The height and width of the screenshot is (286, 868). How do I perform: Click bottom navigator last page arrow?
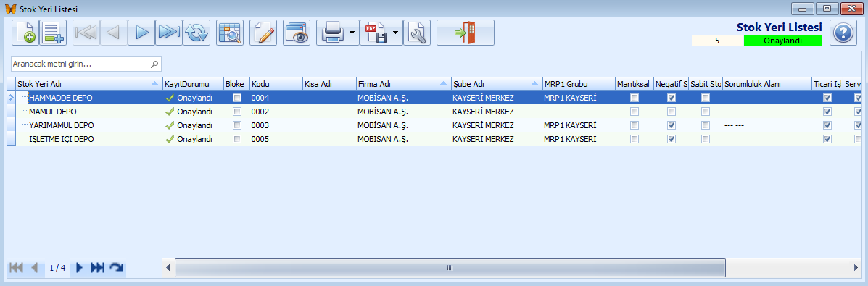point(97,268)
